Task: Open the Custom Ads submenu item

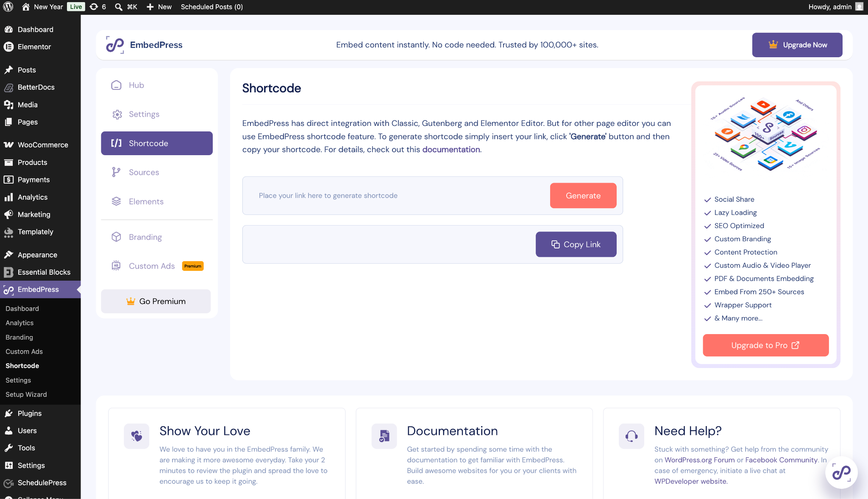Action: pos(24,351)
